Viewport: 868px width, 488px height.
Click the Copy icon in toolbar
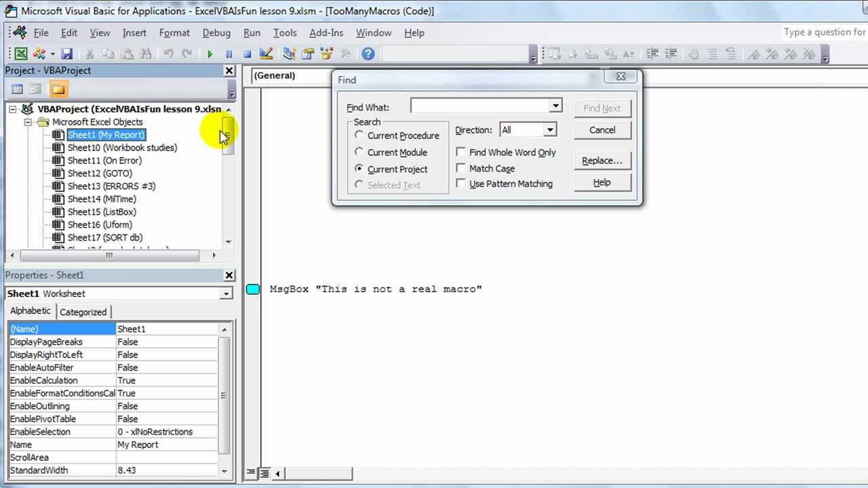pos(108,54)
